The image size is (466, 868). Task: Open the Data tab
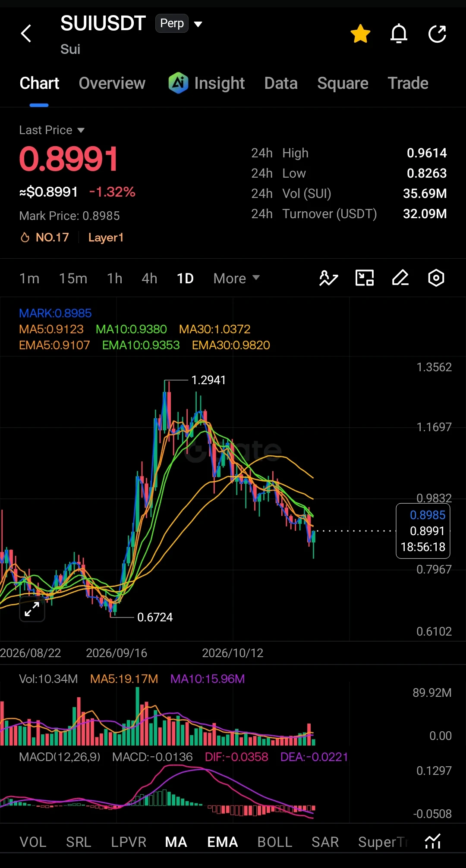[x=281, y=83]
